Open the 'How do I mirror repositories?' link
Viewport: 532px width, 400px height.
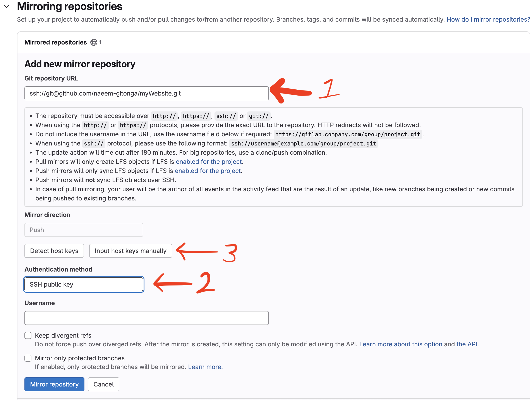click(x=488, y=19)
